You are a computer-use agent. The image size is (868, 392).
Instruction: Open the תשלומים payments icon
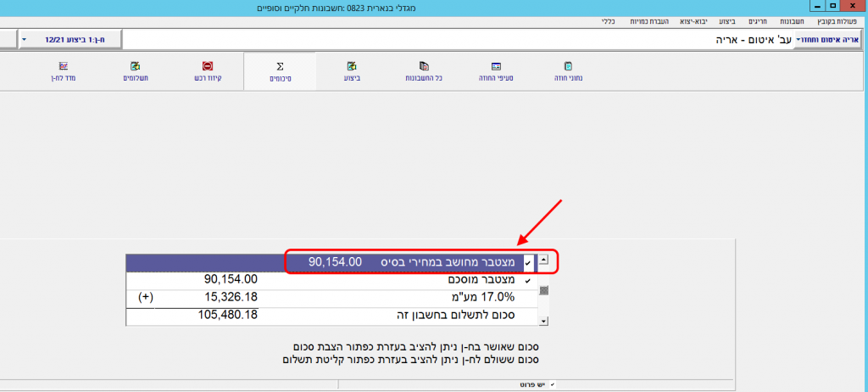point(136,71)
